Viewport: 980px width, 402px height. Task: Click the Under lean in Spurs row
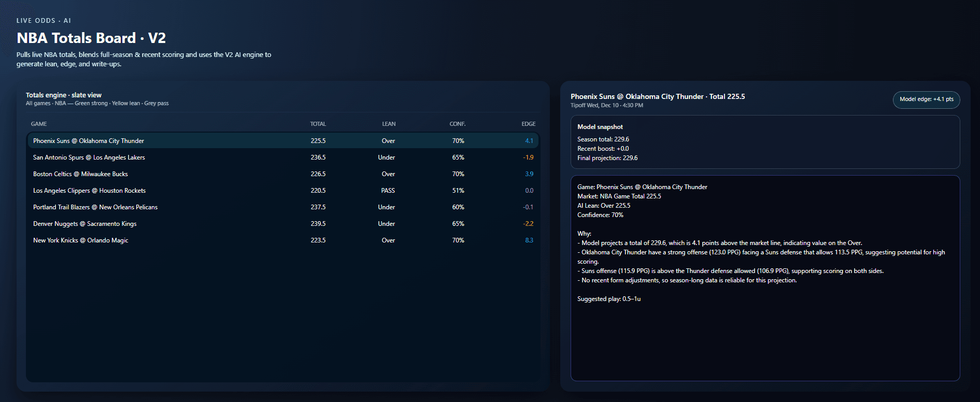tap(387, 157)
